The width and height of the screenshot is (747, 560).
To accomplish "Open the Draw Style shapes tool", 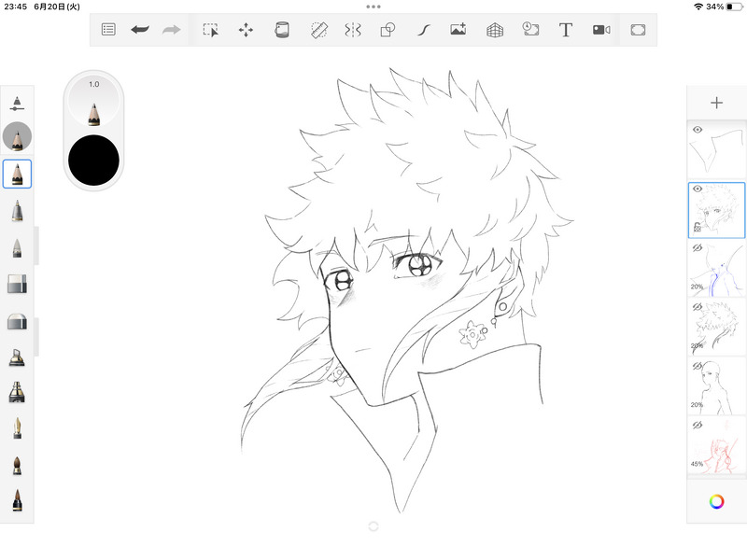I will 388,30.
